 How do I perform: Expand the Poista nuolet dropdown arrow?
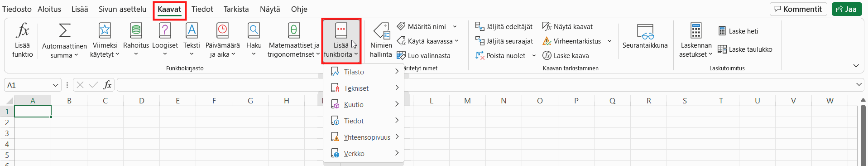click(x=534, y=55)
